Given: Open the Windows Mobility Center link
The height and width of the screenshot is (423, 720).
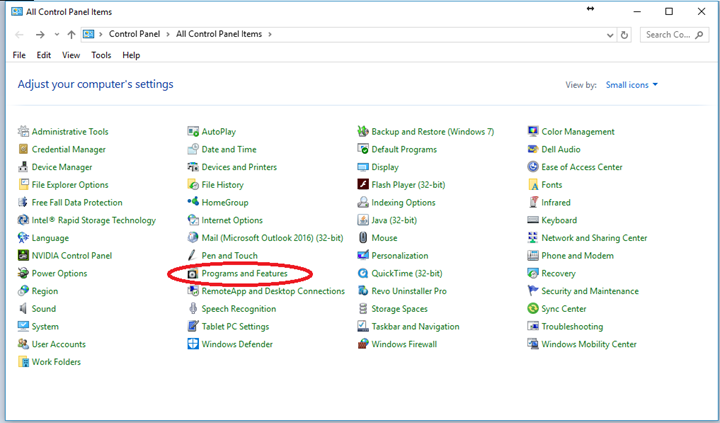Looking at the screenshot, I should click(589, 344).
